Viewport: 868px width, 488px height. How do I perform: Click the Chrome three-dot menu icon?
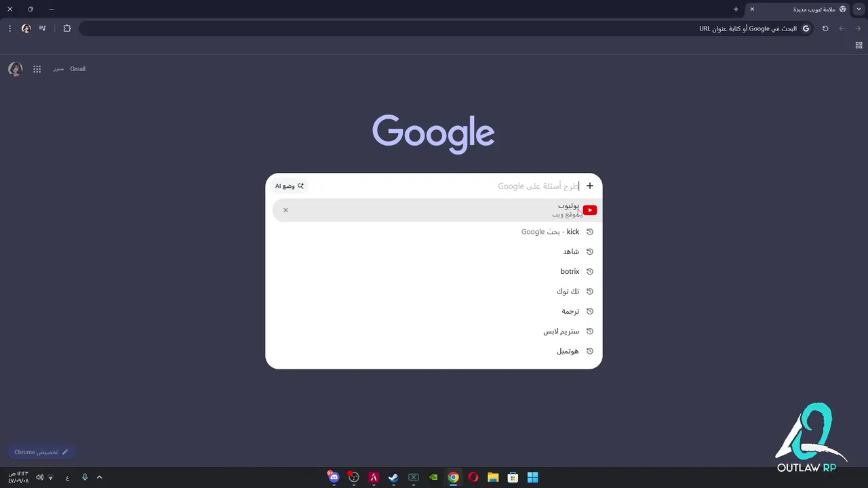[x=9, y=28]
